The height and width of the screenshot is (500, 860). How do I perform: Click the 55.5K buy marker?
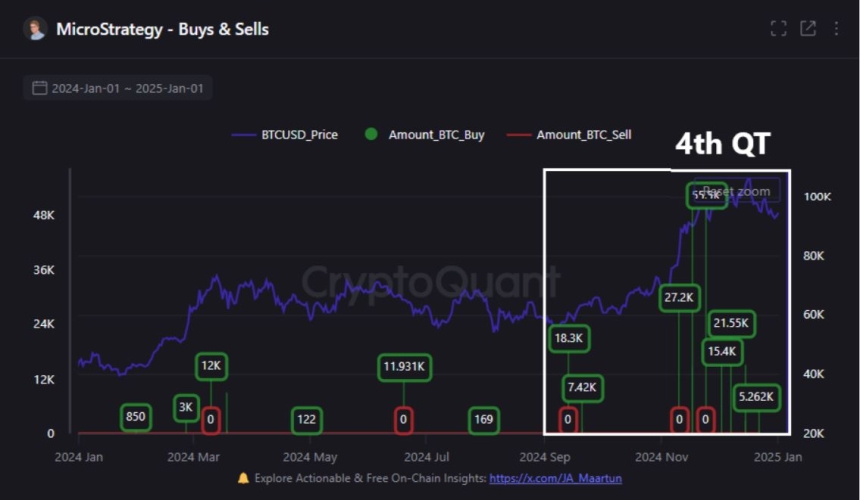[706, 196]
